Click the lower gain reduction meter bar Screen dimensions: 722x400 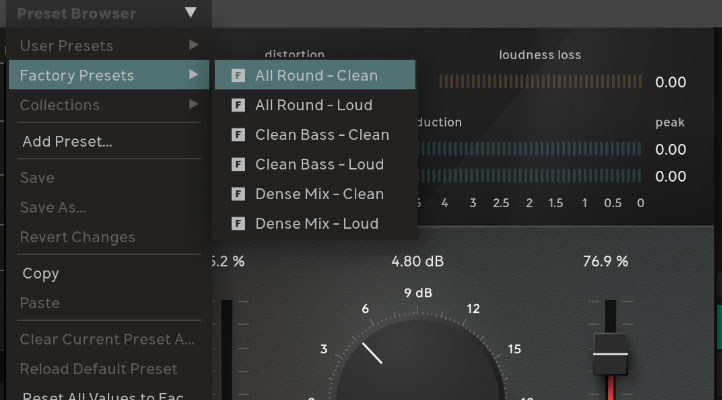pyautogui.click(x=530, y=176)
